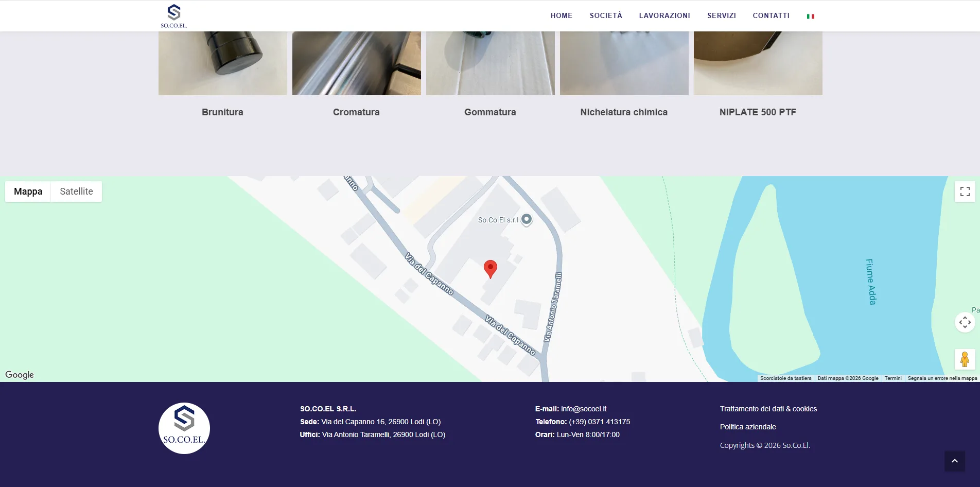Click the Copyrights © 2026 So.Co.El. text
Viewport: 980px width, 487px height.
(x=765, y=445)
